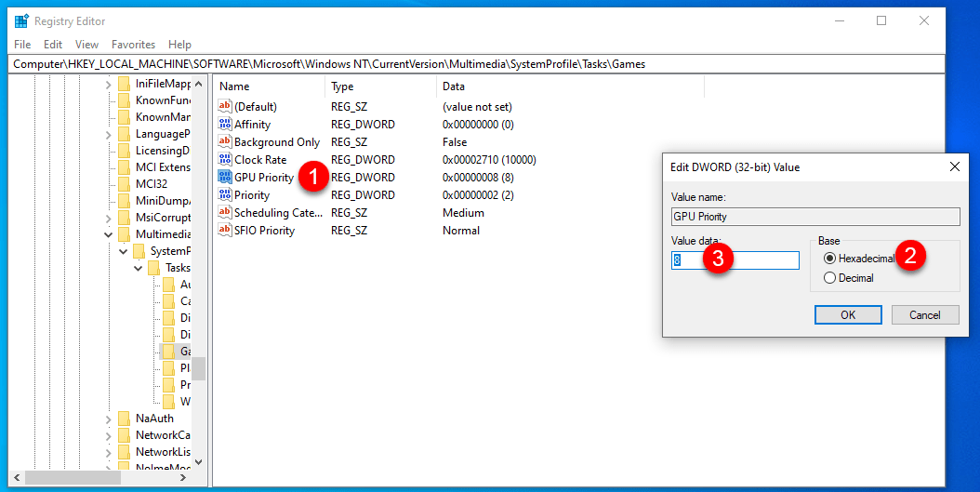Click the Value data input field
This screenshot has height=492, width=980.
point(735,260)
